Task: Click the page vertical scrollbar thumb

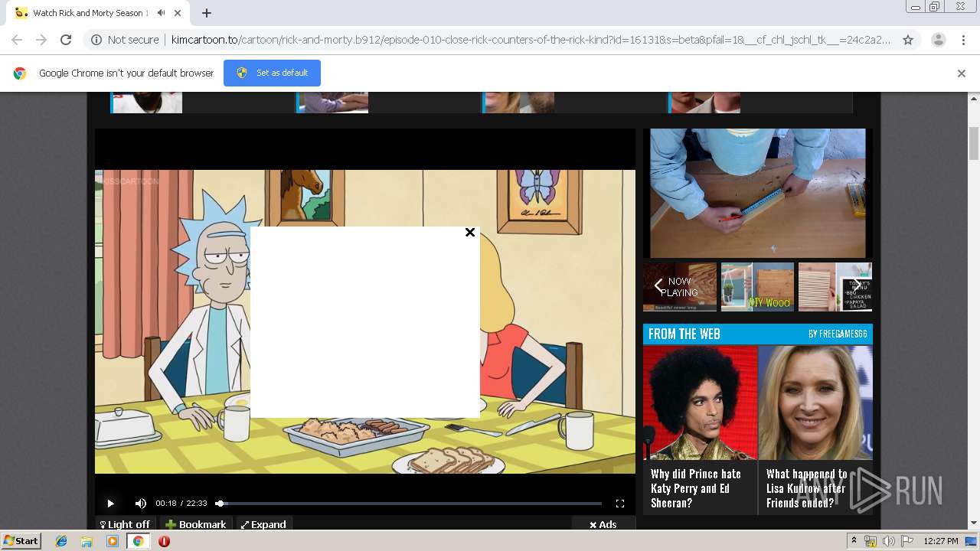Action: [x=974, y=143]
